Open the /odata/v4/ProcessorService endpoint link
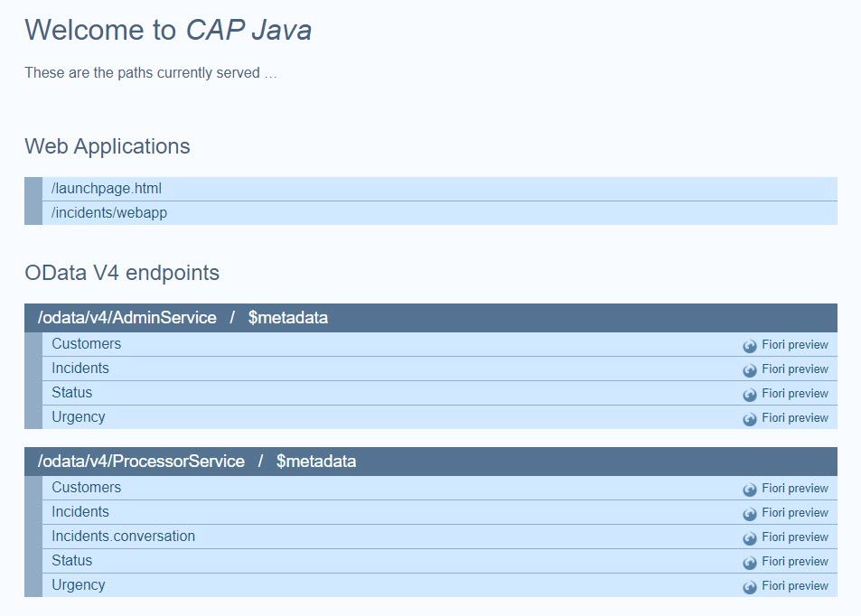 [x=141, y=462]
